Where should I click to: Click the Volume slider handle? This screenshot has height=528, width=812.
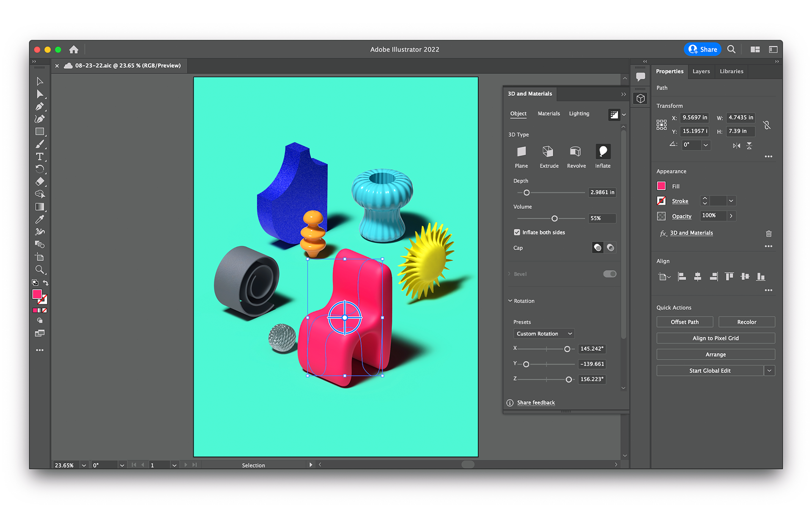tap(554, 219)
